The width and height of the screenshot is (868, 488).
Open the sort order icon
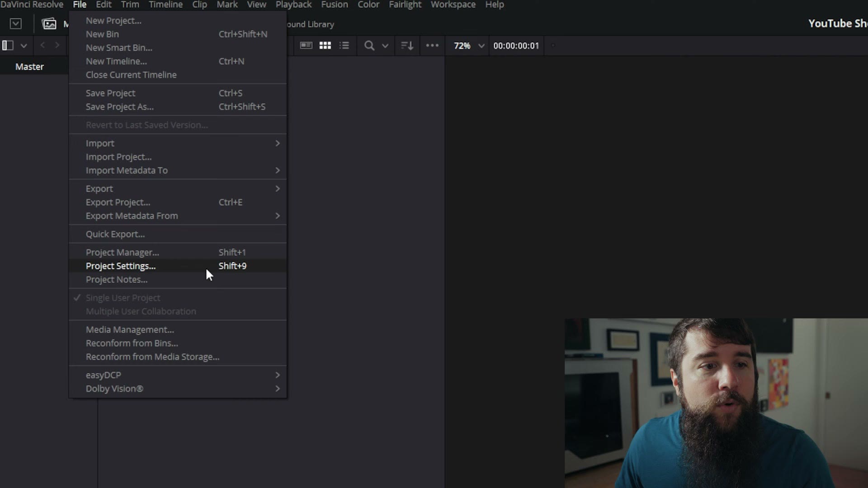click(x=407, y=46)
